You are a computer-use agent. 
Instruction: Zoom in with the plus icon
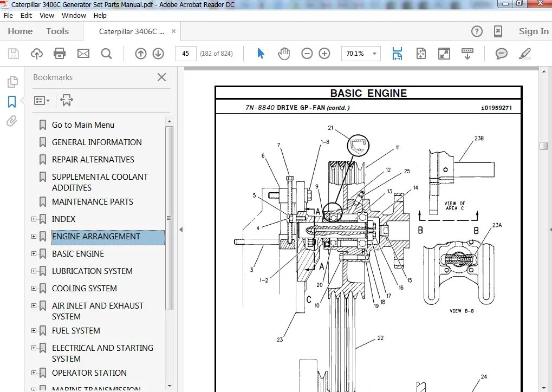point(324,54)
